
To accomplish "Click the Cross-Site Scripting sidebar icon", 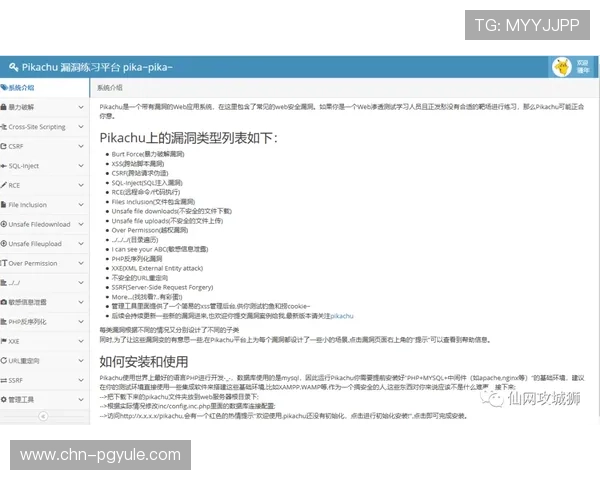I will tap(3, 127).
